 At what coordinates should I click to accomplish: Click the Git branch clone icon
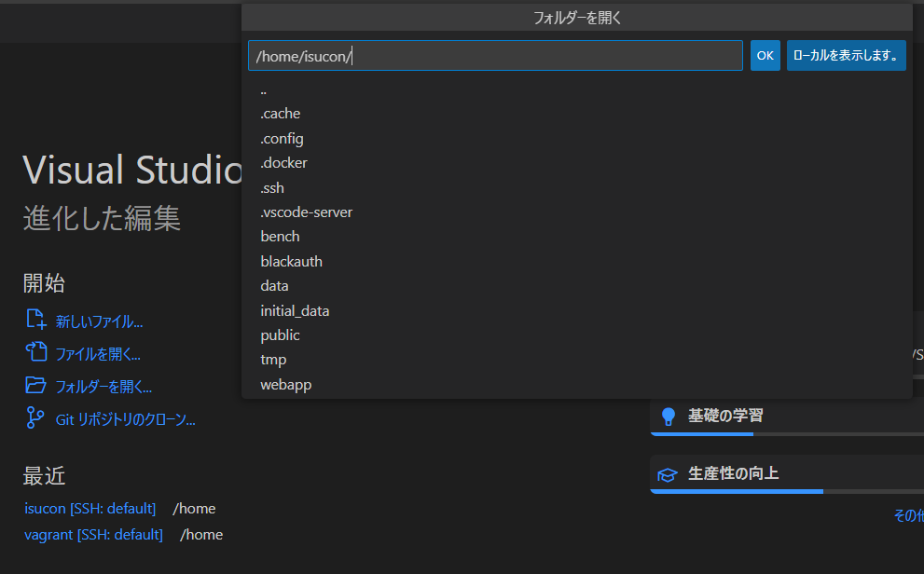tap(34, 418)
